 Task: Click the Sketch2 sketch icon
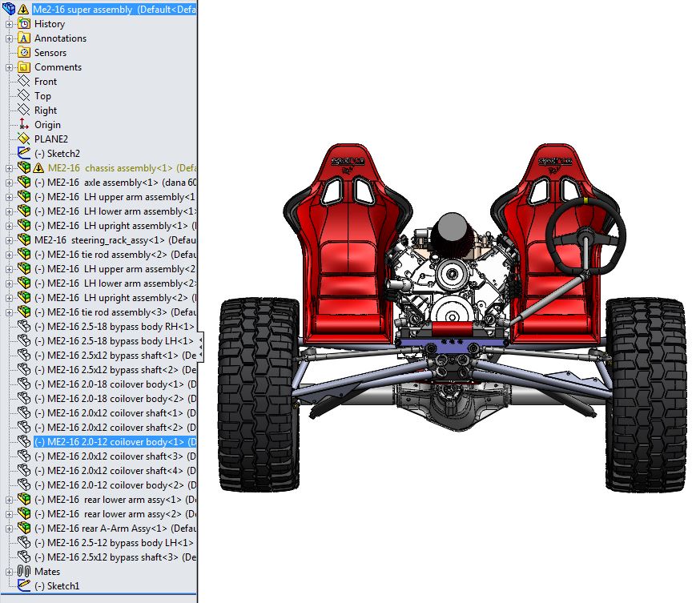coord(24,154)
